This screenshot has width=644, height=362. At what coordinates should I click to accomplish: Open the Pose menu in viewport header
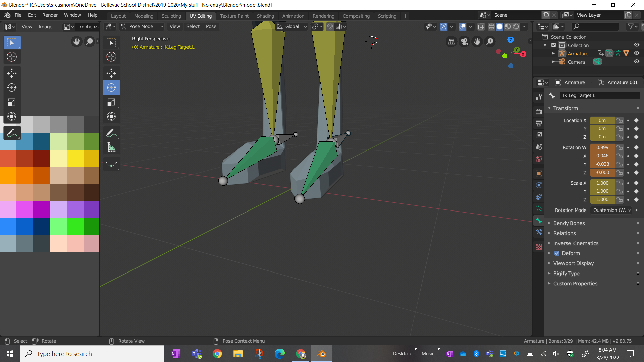(211, 26)
